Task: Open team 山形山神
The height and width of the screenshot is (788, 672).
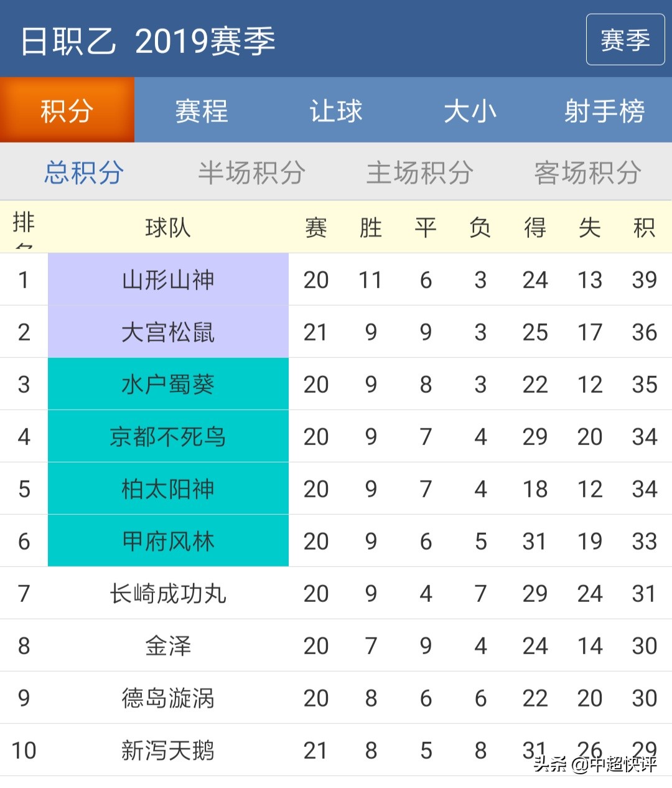Action: pos(168,279)
